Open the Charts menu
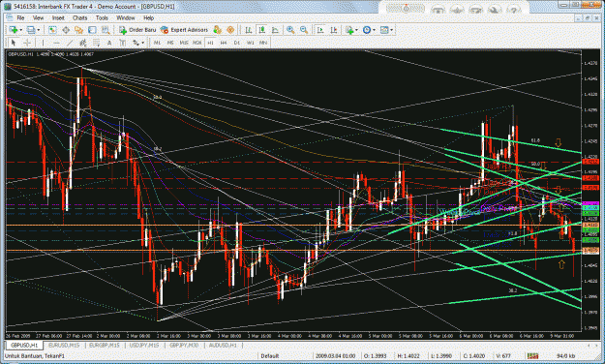This screenshot has height=364, width=605. point(80,17)
